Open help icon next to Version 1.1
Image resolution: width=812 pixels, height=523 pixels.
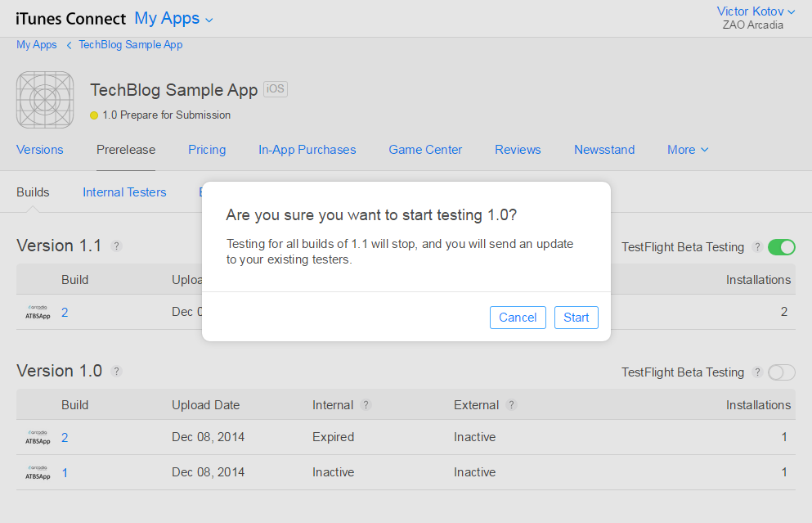[116, 246]
